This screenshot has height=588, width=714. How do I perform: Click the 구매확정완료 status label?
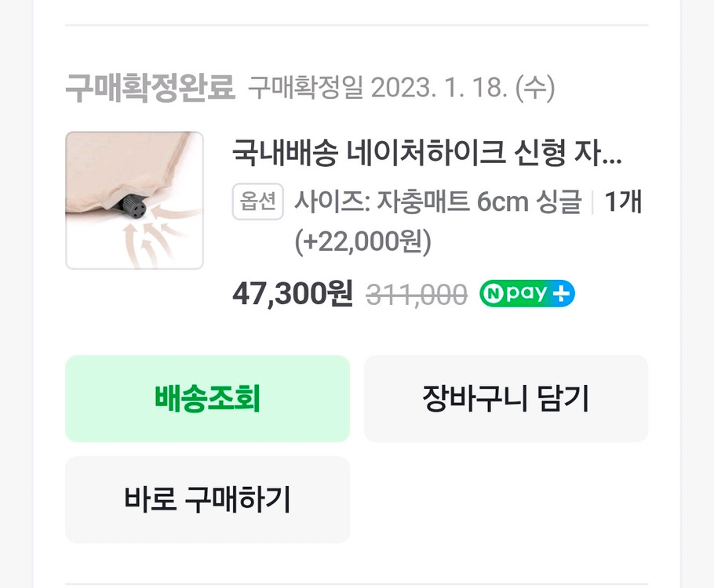(151, 86)
